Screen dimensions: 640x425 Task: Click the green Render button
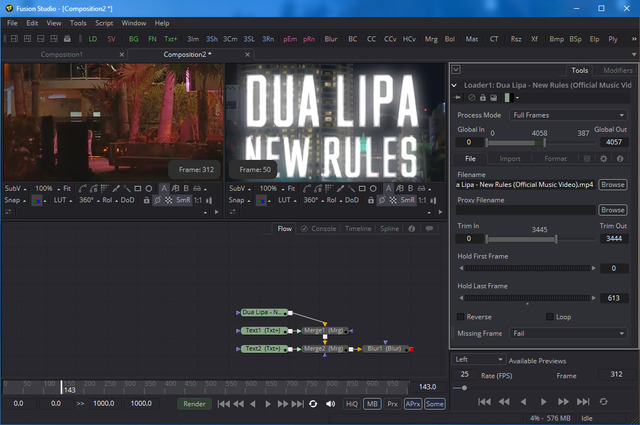pos(194,404)
